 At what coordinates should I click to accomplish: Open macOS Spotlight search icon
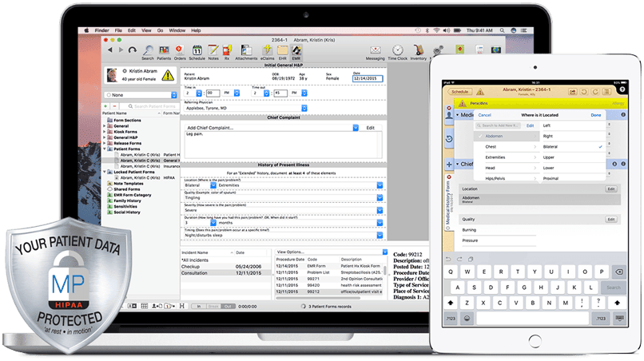click(x=502, y=30)
